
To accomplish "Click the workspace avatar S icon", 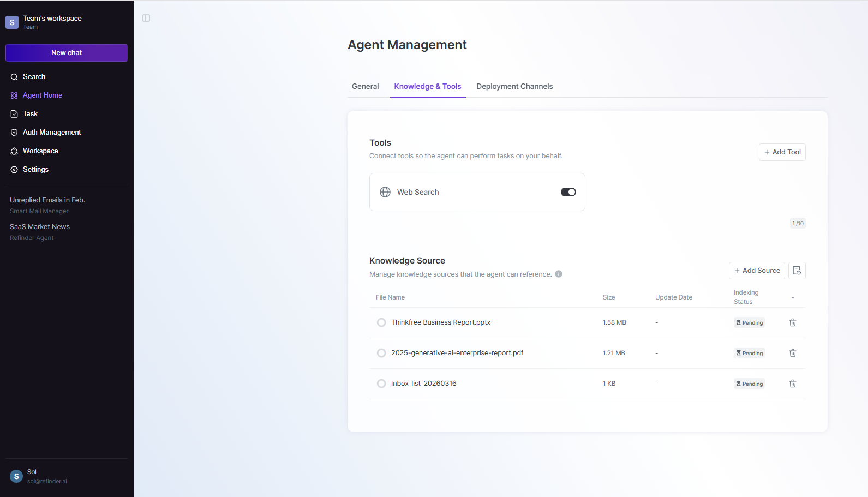I will tap(12, 22).
